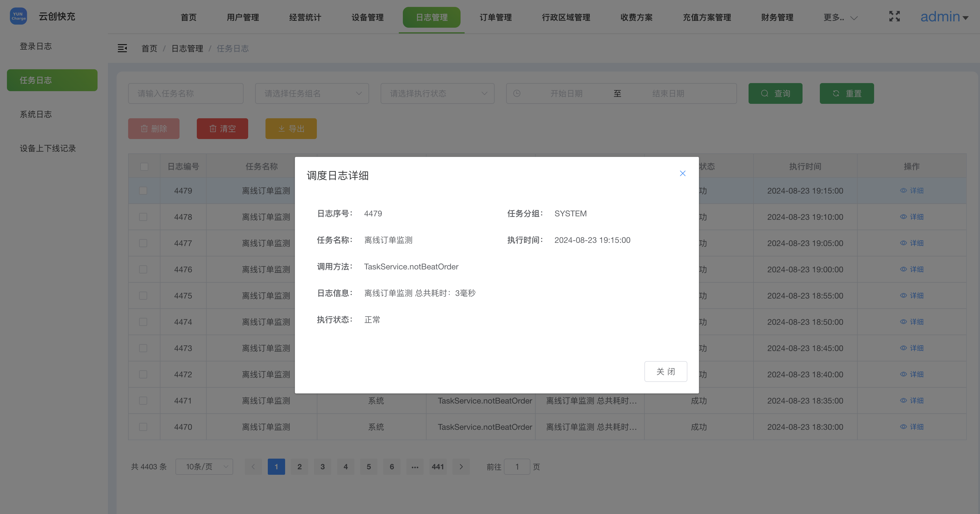Screen dimensions: 980x514
Task: Close the dialog with the X icon
Action: point(682,173)
